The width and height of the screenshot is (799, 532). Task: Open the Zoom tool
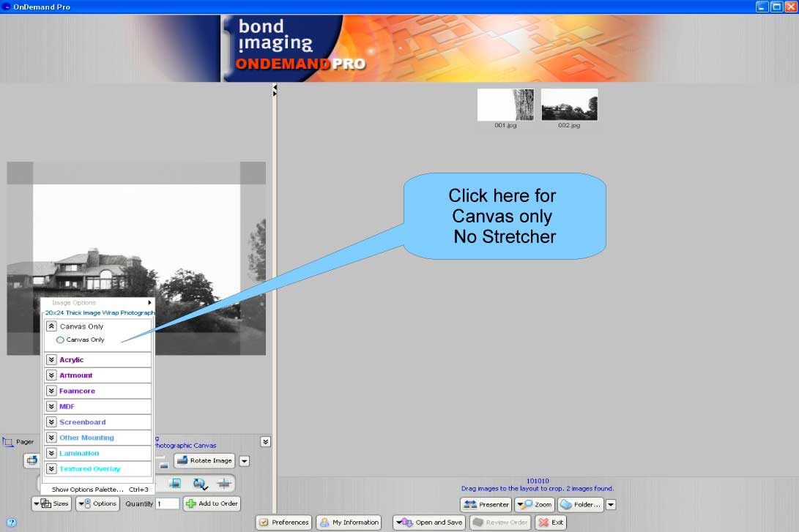[x=534, y=504]
